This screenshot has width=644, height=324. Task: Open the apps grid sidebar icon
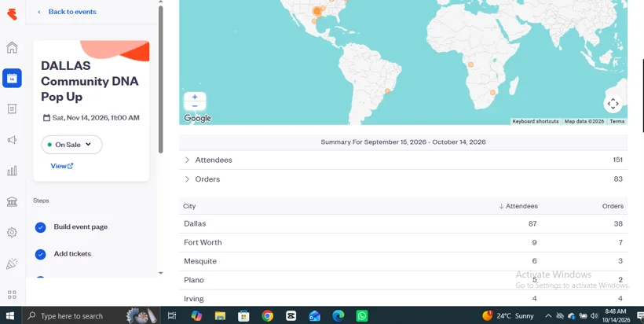pyautogui.click(x=12, y=294)
